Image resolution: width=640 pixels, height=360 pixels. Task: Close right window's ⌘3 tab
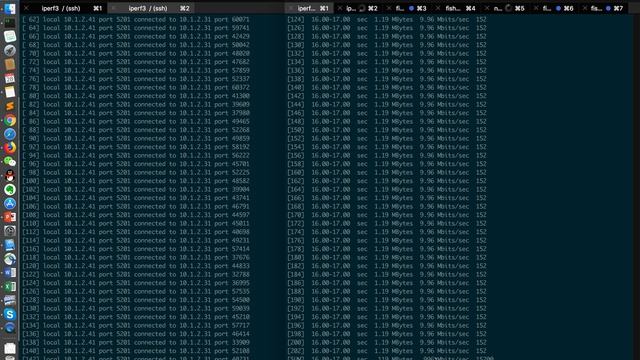pos(389,8)
